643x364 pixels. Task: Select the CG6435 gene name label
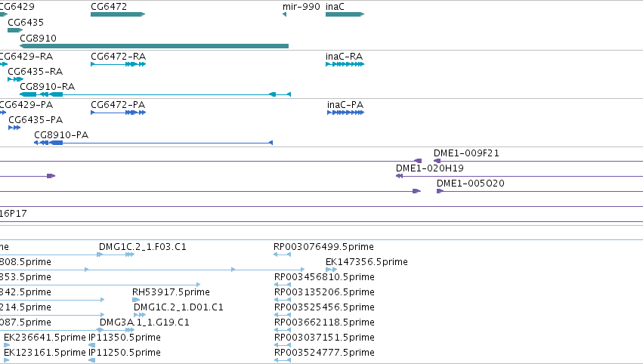26,23
